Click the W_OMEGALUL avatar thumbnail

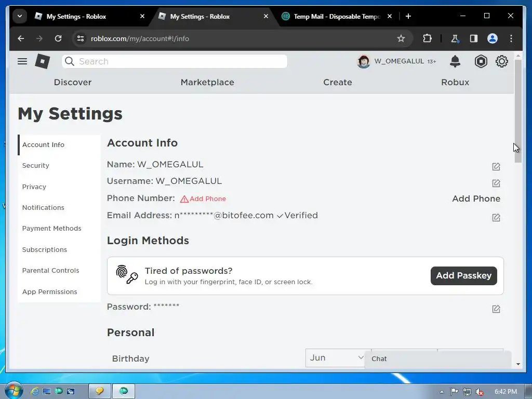coord(363,61)
